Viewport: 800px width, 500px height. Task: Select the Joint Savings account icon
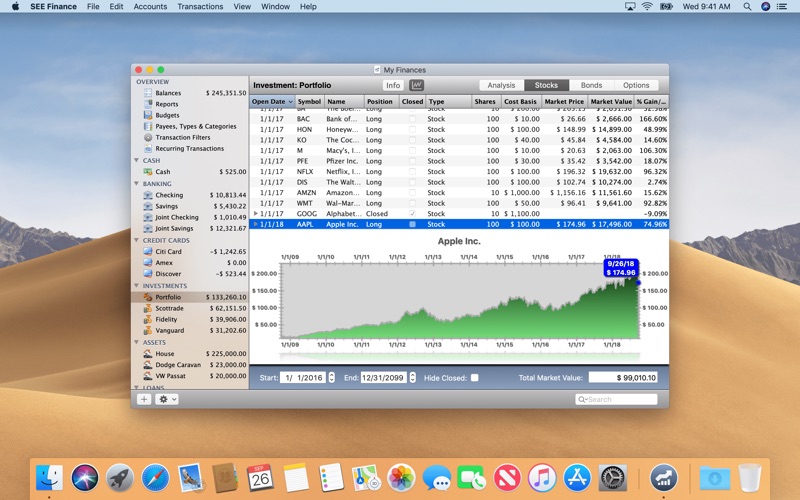pos(148,229)
